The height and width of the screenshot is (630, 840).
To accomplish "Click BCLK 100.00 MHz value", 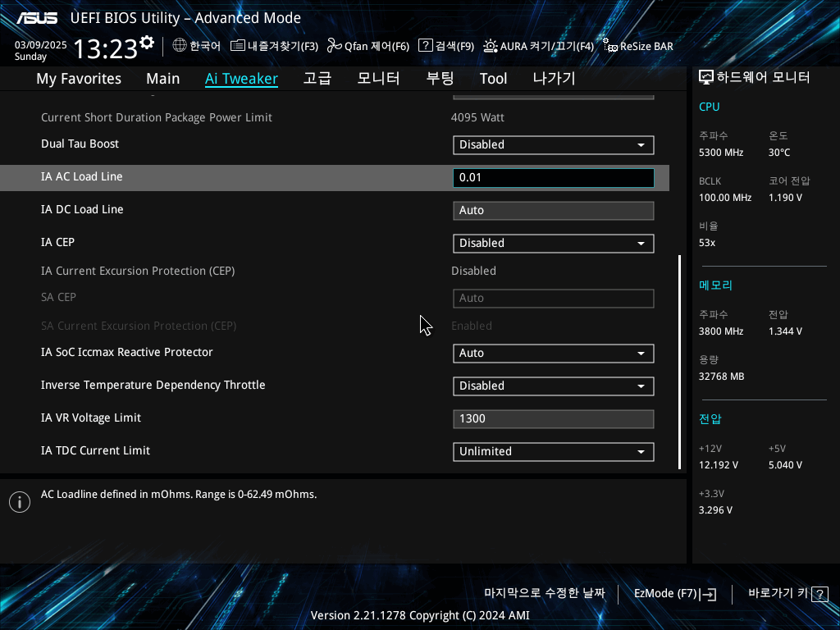I will [x=725, y=198].
